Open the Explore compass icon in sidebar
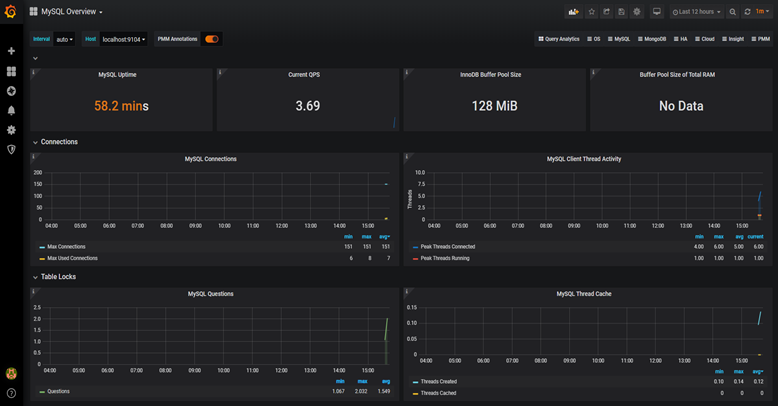 point(11,91)
